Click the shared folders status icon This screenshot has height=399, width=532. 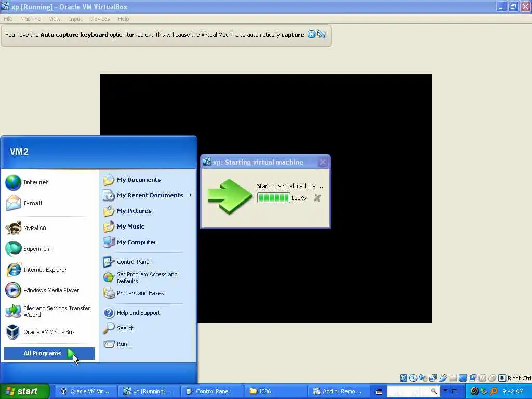[453, 378]
